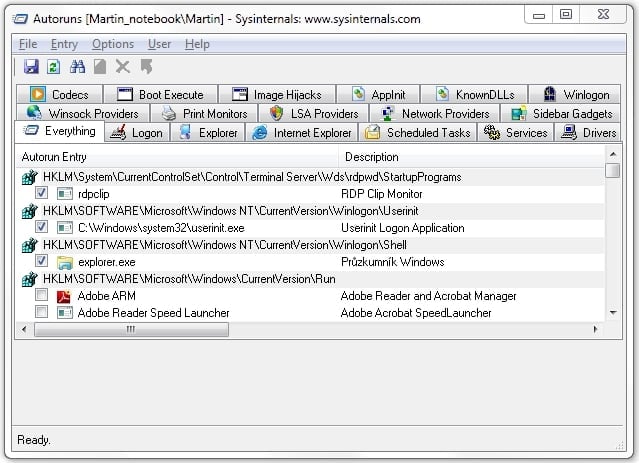This screenshot has width=639, height=463.
Task: Click the Save toolbar icon
Action: click(31, 66)
